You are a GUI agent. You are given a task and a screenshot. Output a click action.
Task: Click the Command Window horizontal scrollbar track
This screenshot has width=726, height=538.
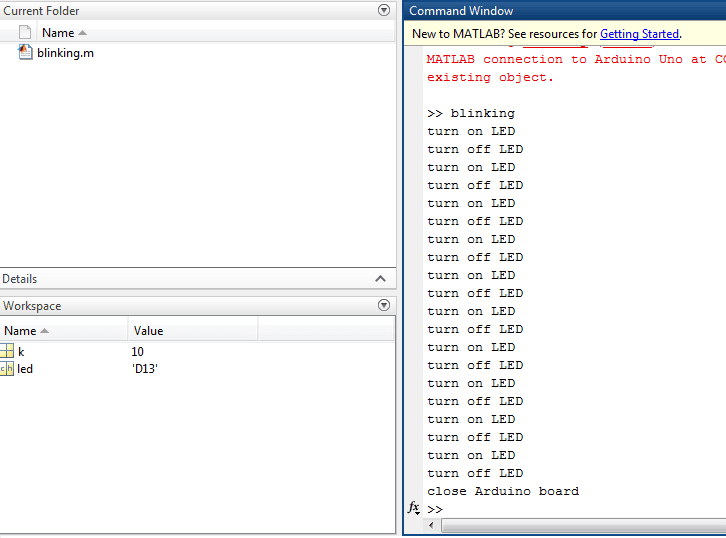[x=583, y=525]
